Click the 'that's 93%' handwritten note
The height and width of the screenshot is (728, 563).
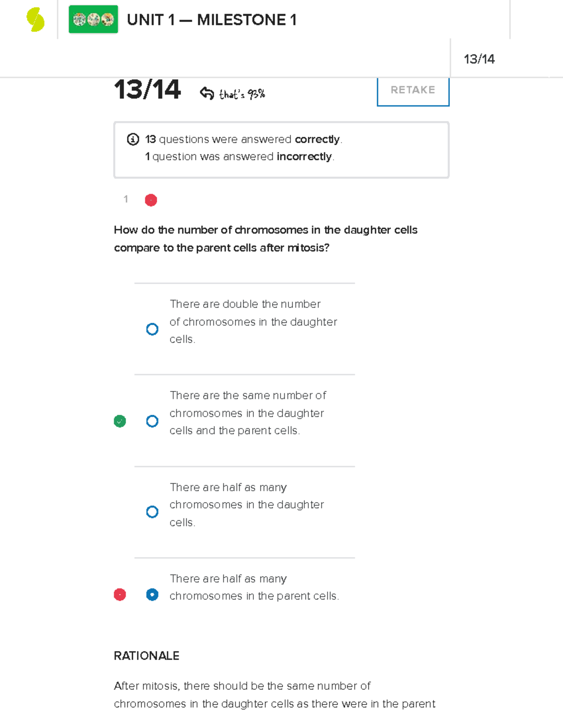242,94
